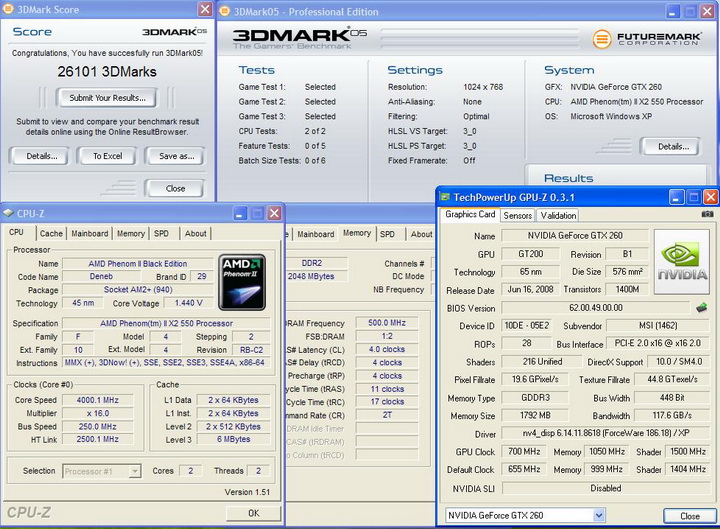
Task: Export the score with To Excel button
Action: click(107, 156)
